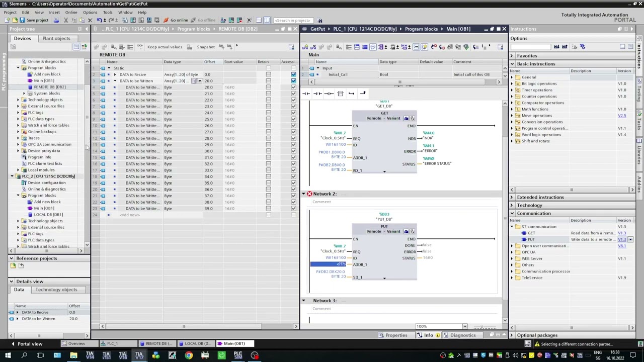Viewport: 644px width, 362px height.
Task: Toggle the retain checkbox at offset 36.0
Action: (x=268, y=189)
